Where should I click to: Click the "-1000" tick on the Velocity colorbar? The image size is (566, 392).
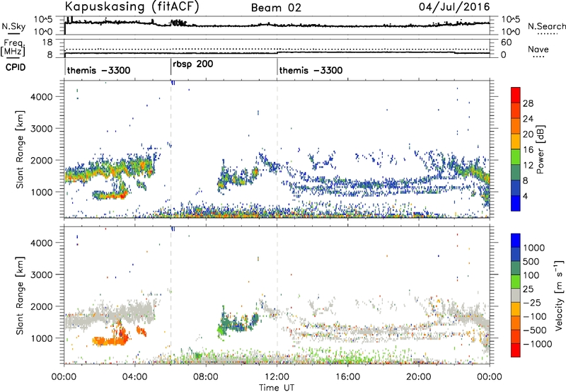pos(538,344)
